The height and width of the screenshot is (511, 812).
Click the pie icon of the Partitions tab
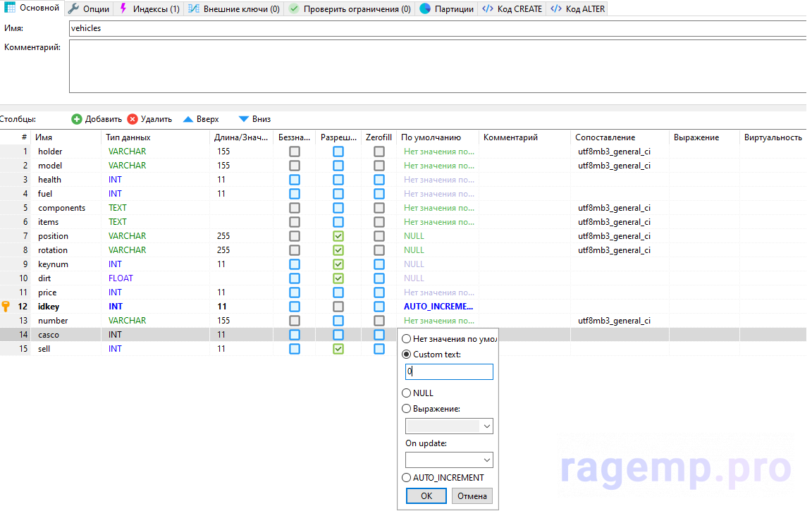pos(425,8)
